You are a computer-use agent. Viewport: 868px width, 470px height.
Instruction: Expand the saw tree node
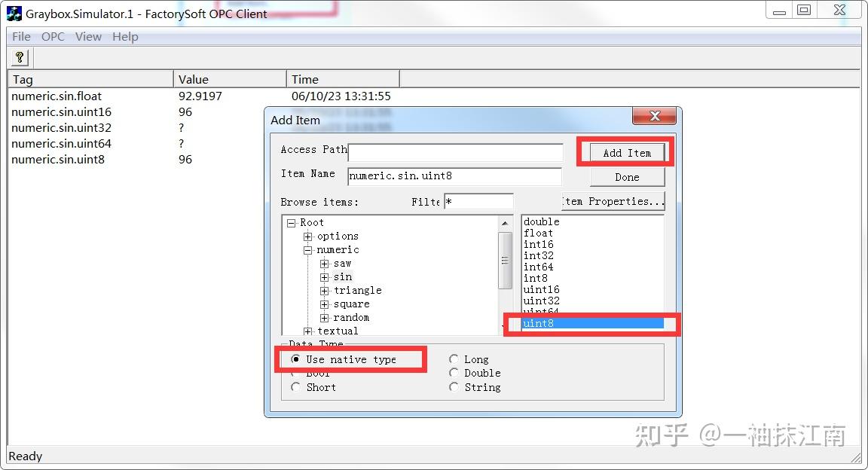click(325, 263)
